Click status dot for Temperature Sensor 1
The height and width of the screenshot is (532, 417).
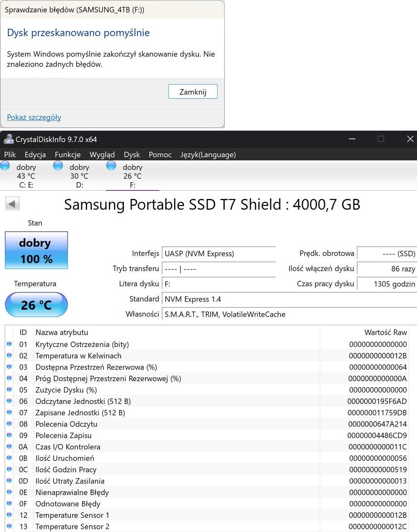pyautogui.click(x=9, y=515)
